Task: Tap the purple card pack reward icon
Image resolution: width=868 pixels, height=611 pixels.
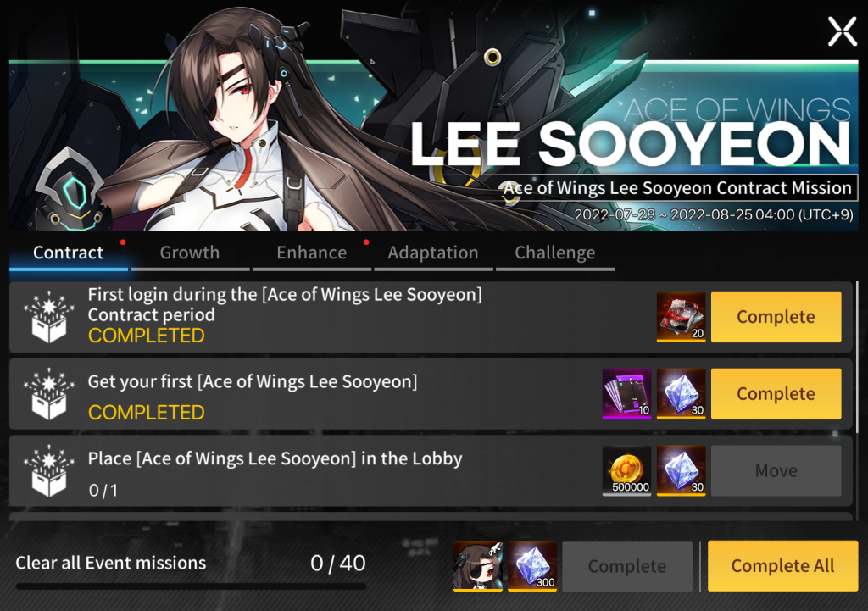Action: coord(626,393)
